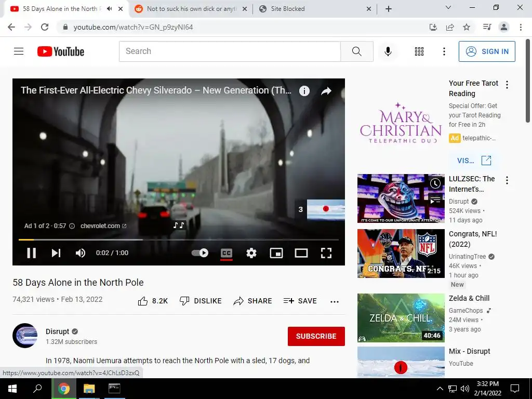The image size is (532, 399).
Task: Open Disrupt channel avatar
Action: click(25, 336)
